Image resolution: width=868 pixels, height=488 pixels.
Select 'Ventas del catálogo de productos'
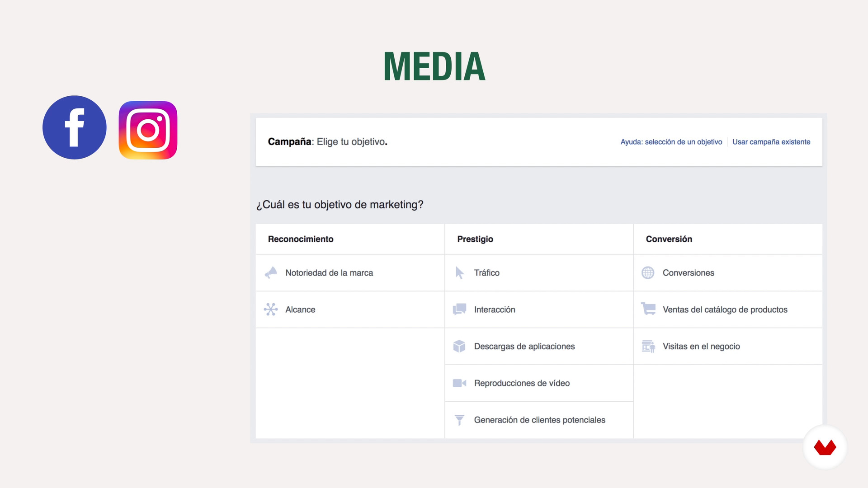coord(728,310)
